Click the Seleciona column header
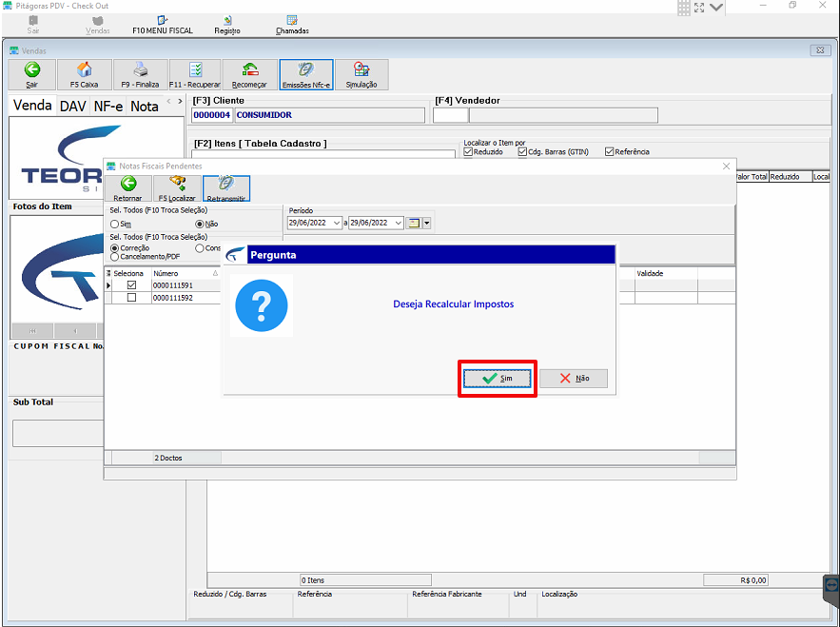The image size is (840, 627). tap(128, 273)
